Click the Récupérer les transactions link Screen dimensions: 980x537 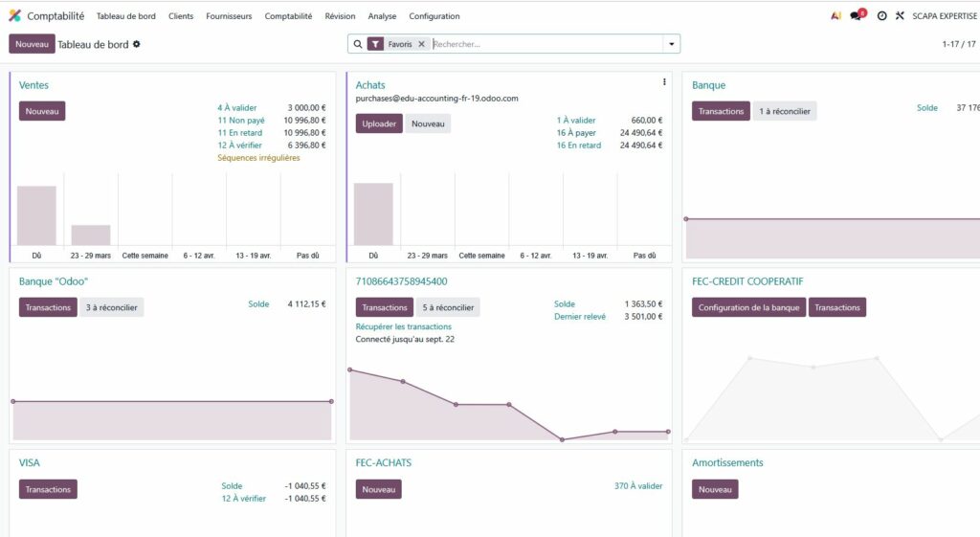[x=403, y=326]
